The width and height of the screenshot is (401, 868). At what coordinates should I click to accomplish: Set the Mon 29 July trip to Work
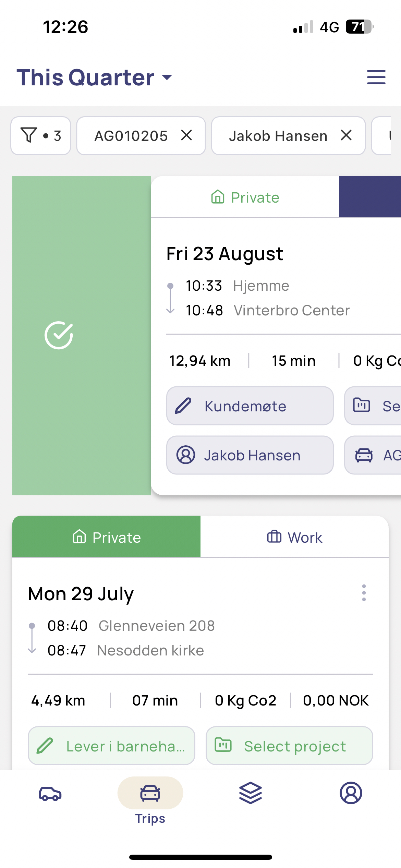pos(295,537)
